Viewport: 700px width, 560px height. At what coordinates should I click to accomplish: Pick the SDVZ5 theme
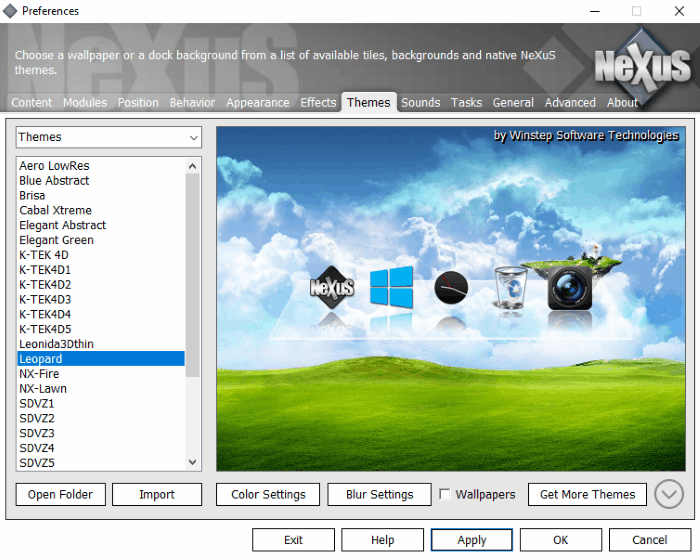[x=101, y=463]
